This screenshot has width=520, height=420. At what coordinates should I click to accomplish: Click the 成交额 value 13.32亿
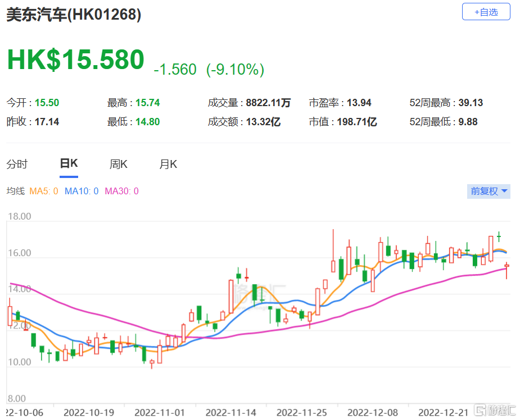point(263,122)
